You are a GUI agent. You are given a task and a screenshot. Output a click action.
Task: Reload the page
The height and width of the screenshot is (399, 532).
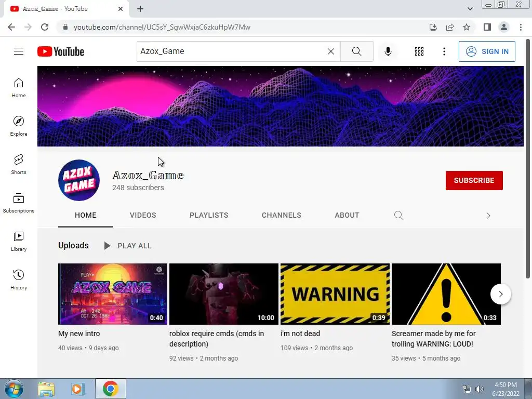point(45,27)
